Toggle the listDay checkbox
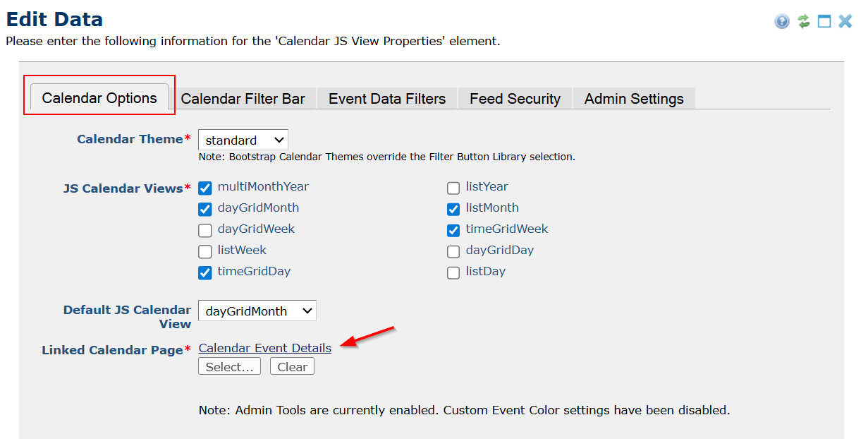Image resolution: width=868 pixels, height=439 pixels. [x=453, y=272]
